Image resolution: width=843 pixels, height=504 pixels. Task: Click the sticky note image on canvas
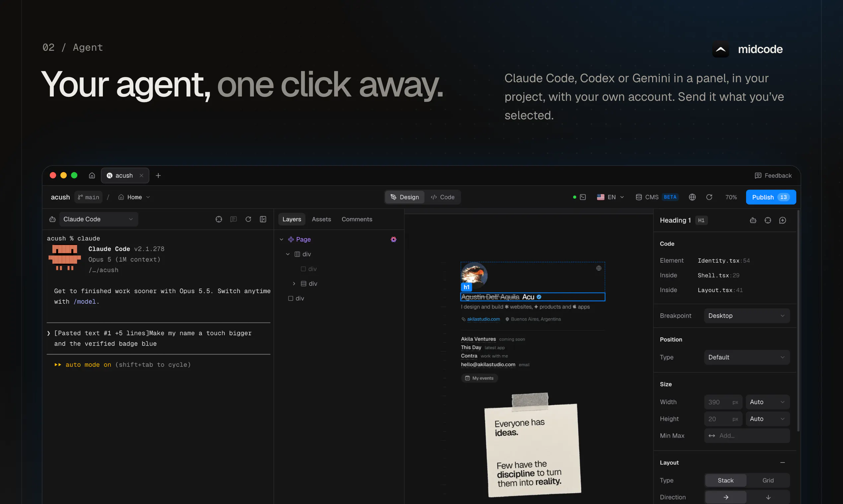coord(532,445)
